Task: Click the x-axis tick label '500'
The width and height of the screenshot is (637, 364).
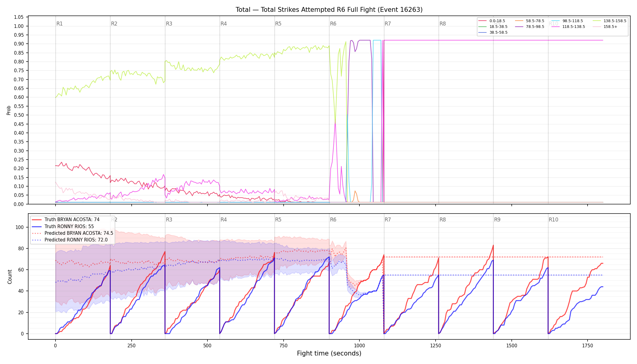Action: coord(207,345)
